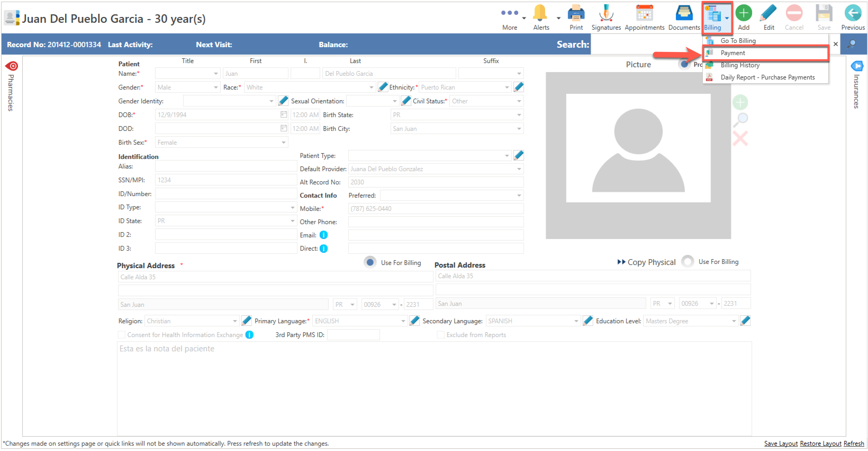Open the Appointments calendar icon

[644, 14]
